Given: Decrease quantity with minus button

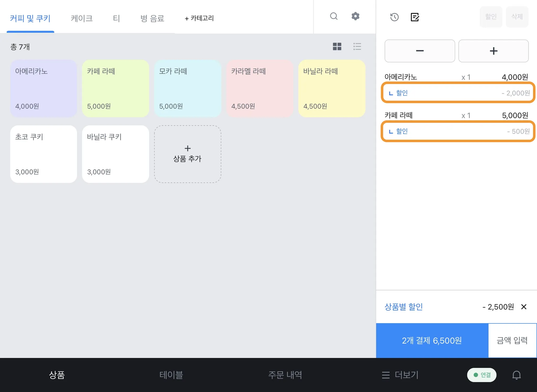Looking at the screenshot, I should (x=420, y=51).
